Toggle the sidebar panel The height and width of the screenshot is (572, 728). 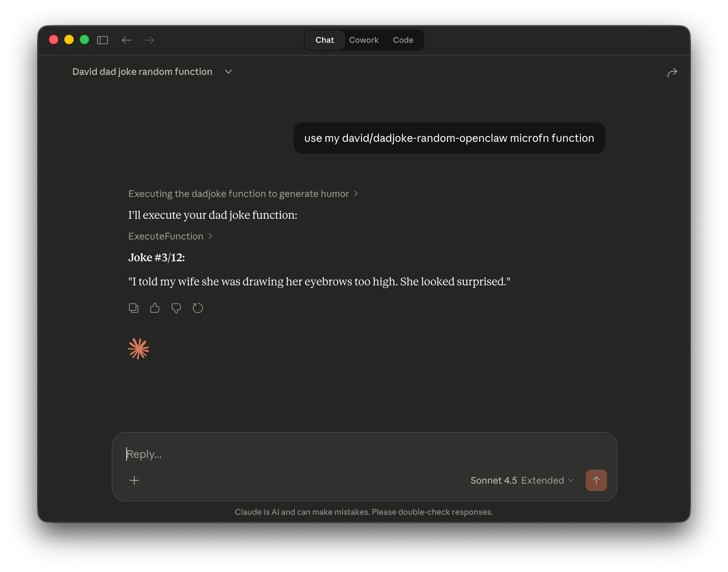pyautogui.click(x=102, y=40)
